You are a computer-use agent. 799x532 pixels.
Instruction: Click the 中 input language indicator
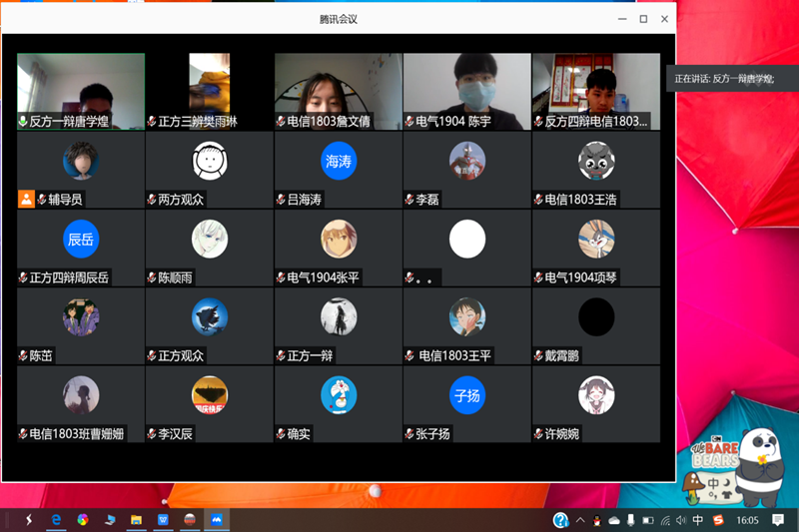coord(698,520)
